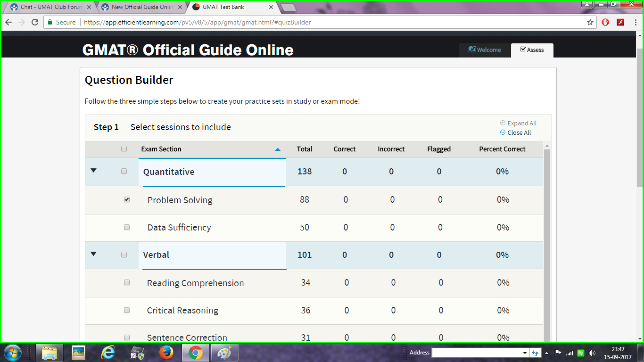The height and width of the screenshot is (362, 644).
Task: Check the Sentence Correction checkbox
Action: click(127, 337)
